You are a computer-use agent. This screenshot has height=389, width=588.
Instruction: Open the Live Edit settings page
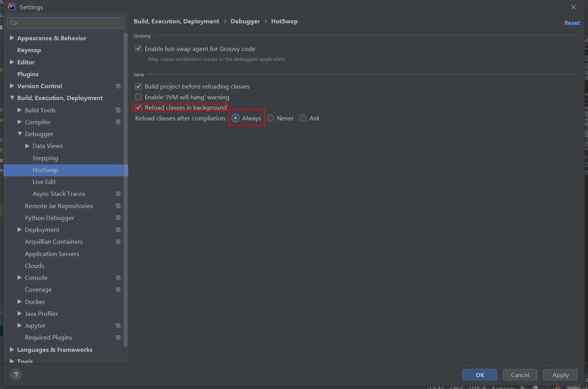coord(44,182)
